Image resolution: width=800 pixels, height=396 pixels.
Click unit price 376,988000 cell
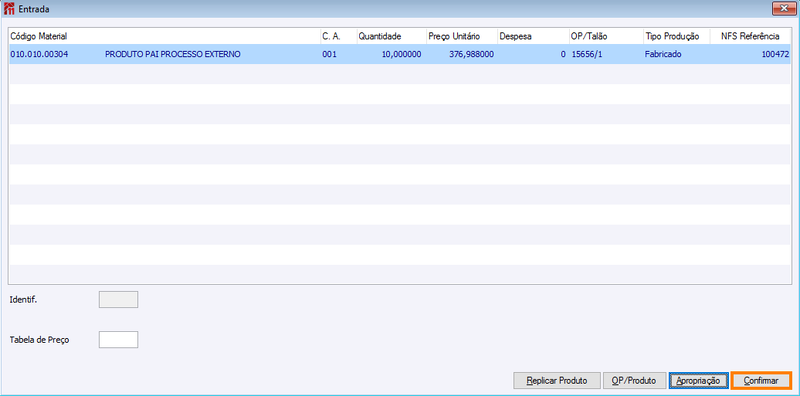click(x=471, y=54)
